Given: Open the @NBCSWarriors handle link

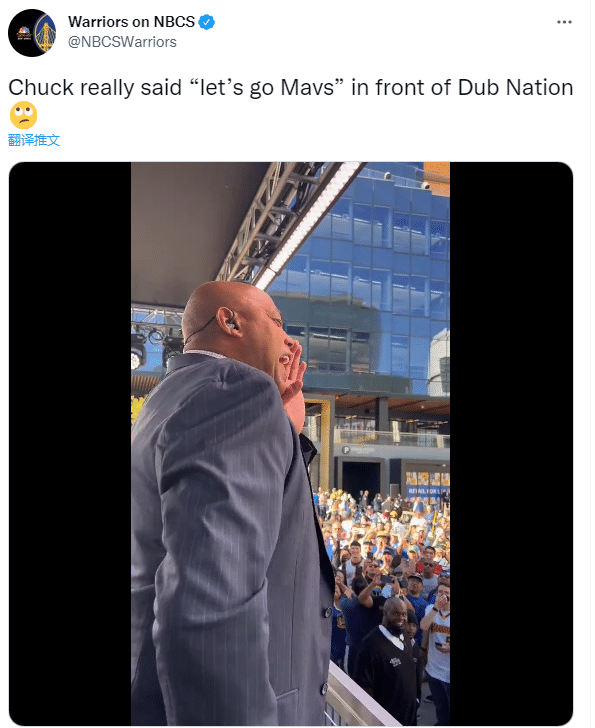Looking at the screenshot, I should pyautogui.click(x=122, y=42).
